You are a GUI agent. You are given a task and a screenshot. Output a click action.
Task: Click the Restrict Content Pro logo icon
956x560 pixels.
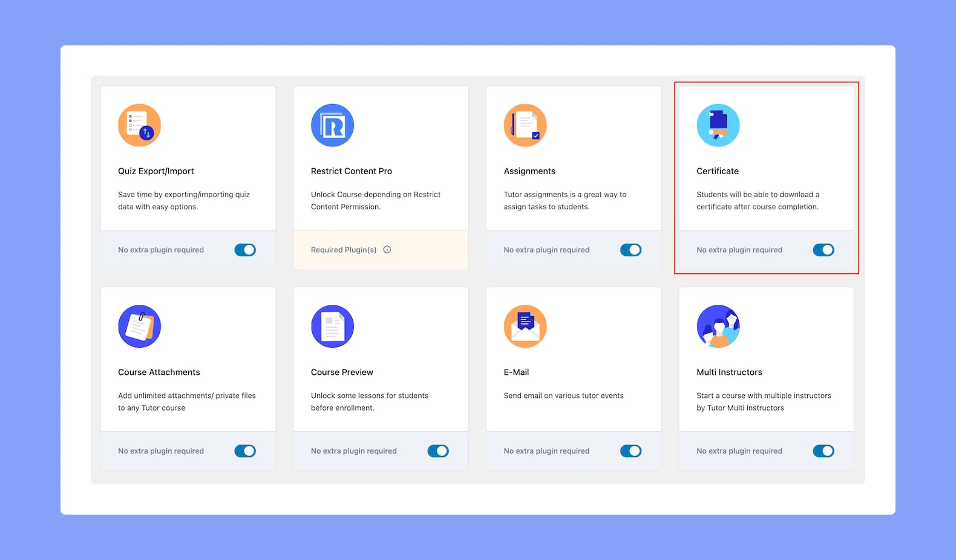point(332,125)
